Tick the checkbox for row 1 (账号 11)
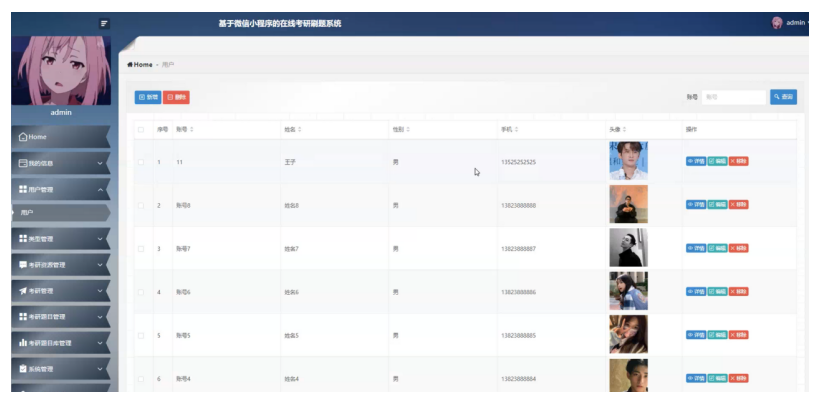This screenshot has width=813, height=394. point(141,162)
